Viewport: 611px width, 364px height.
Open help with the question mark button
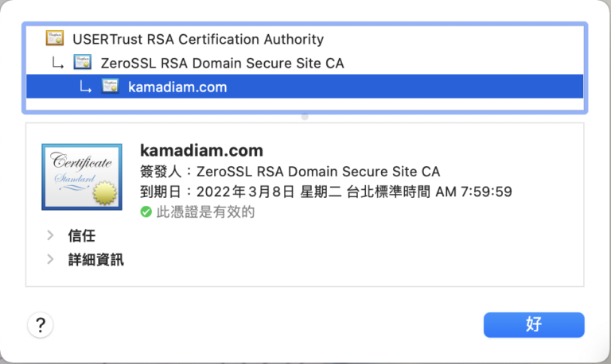[x=40, y=324]
